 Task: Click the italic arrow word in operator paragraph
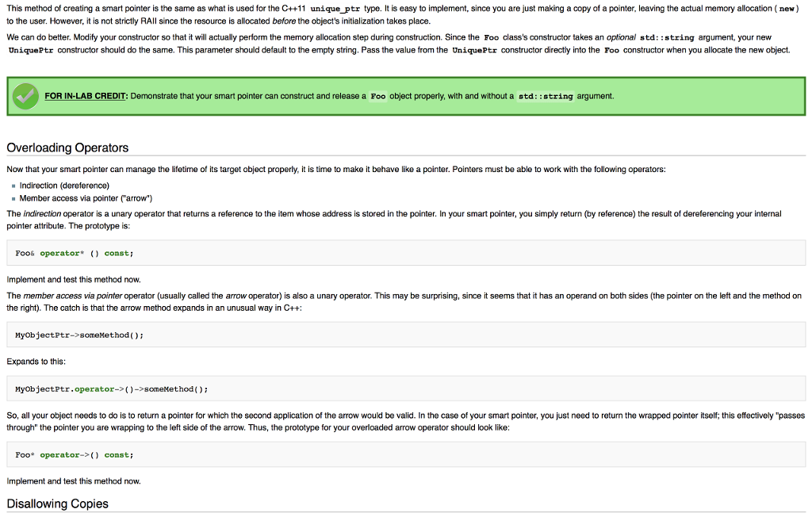[x=236, y=296]
